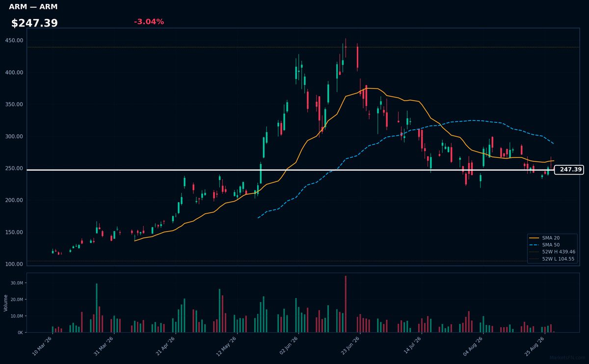This screenshot has width=589, height=364.
Task: Click the 21 Apr '26 date label
Action: pyautogui.click(x=164, y=346)
